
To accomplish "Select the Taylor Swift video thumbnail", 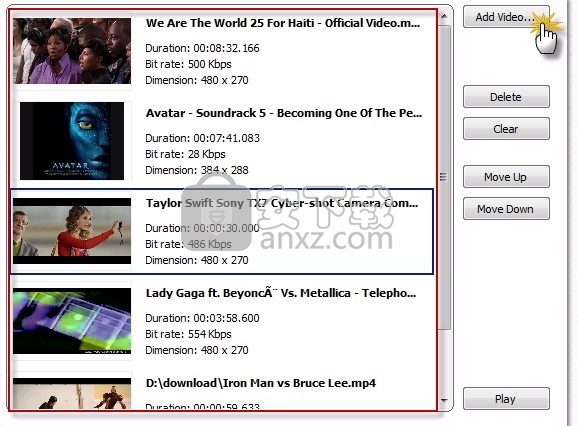I will point(72,231).
